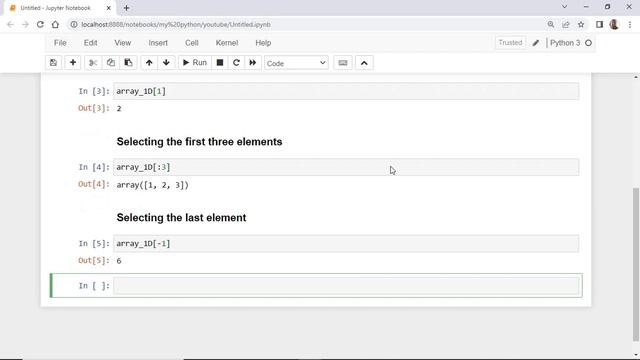640x360 pixels.
Task: Click the page vertical scrollbar thumb
Action: pos(636,264)
